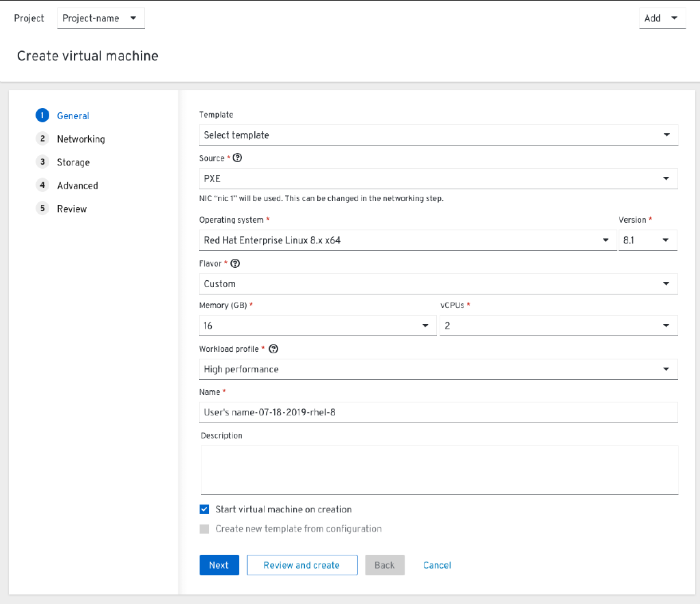
Task: Click the Flavor help icon
Action: click(x=235, y=263)
